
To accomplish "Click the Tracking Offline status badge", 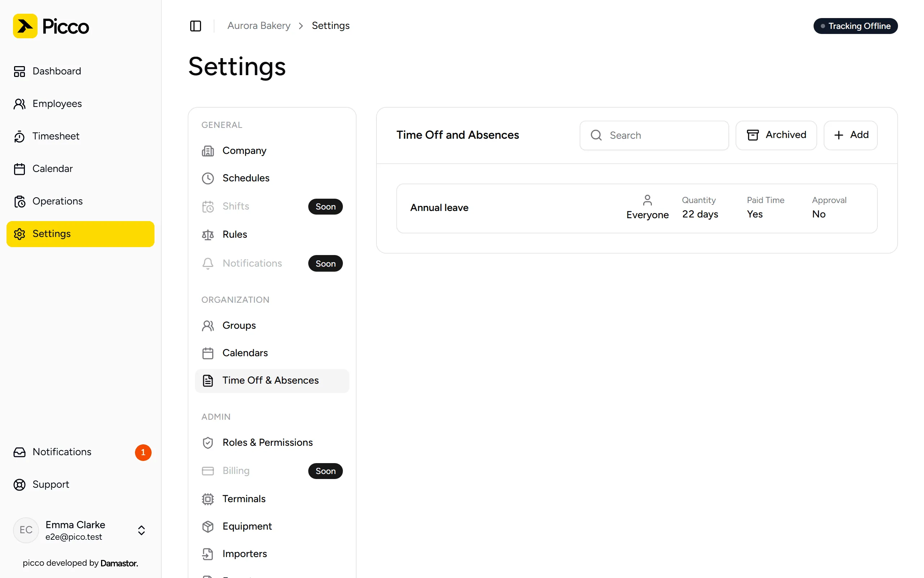I will [x=855, y=26].
